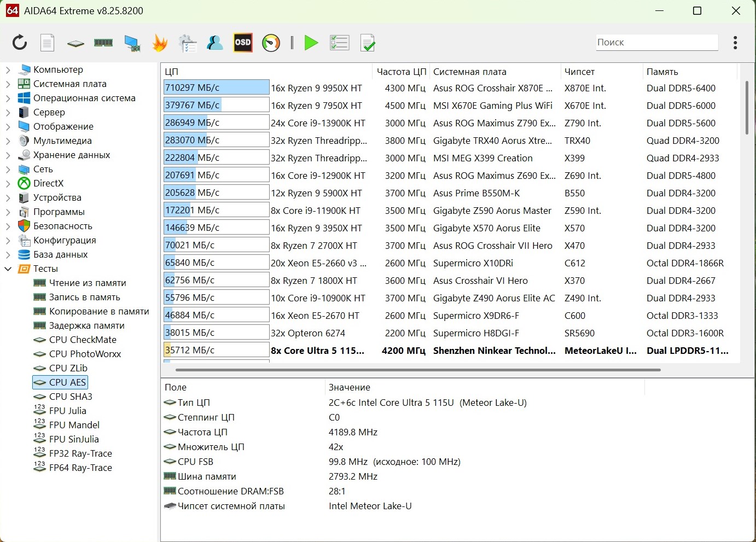Click the Поиск search field
756x542 pixels.
coord(656,42)
